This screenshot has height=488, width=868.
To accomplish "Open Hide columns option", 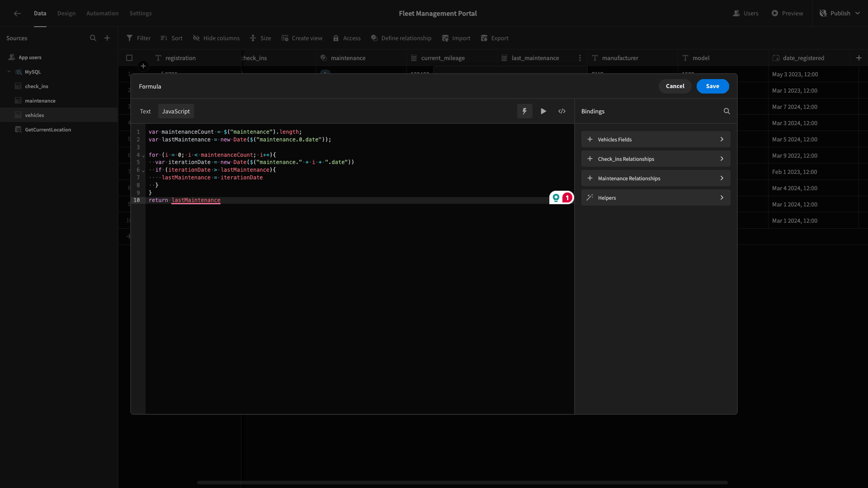I will coord(216,38).
